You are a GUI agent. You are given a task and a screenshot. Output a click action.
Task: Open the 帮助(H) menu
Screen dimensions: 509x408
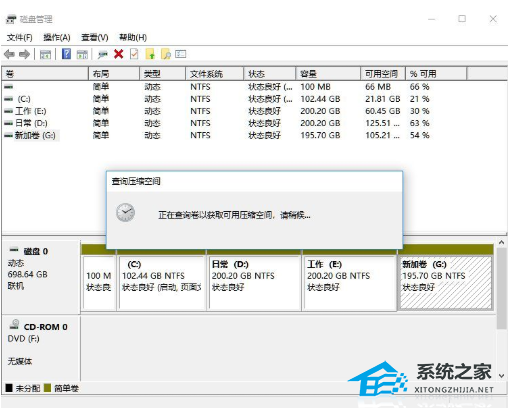[x=133, y=37]
